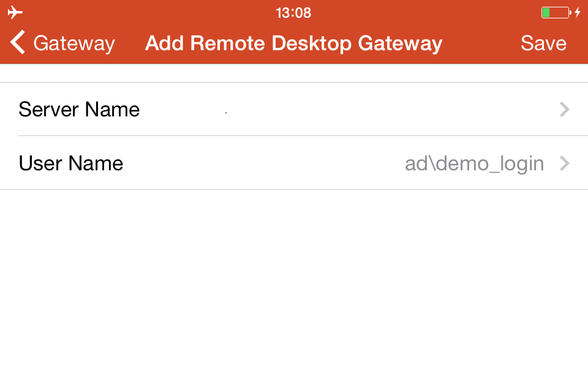Image resolution: width=588 pixels, height=392 pixels.
Task: Select the Server Name row label
Action: point(79,110)
